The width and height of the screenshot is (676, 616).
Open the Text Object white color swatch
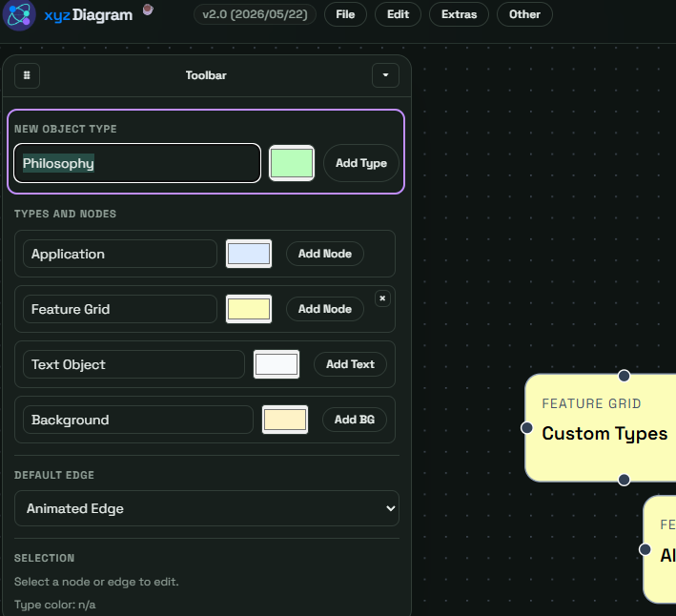277,364
